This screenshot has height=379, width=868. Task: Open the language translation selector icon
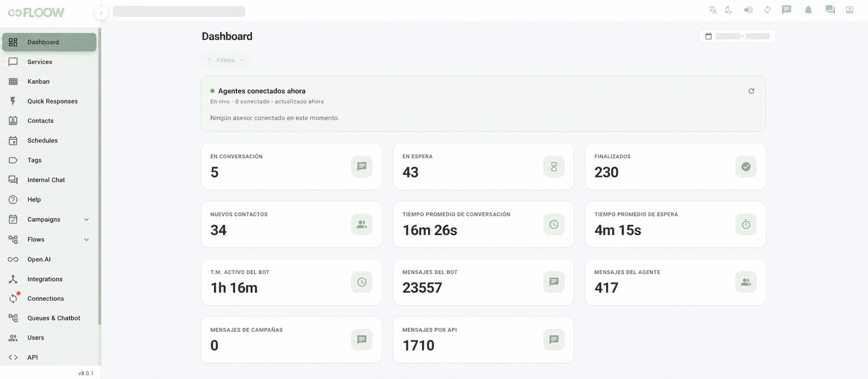[712, 10]
